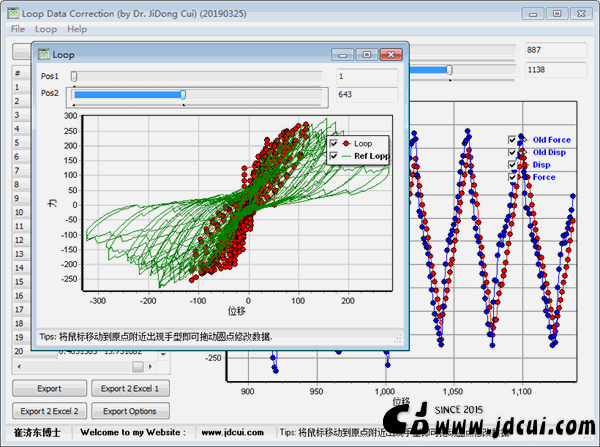
Task: Select row 19 in the data table
Action: [21, 337]
